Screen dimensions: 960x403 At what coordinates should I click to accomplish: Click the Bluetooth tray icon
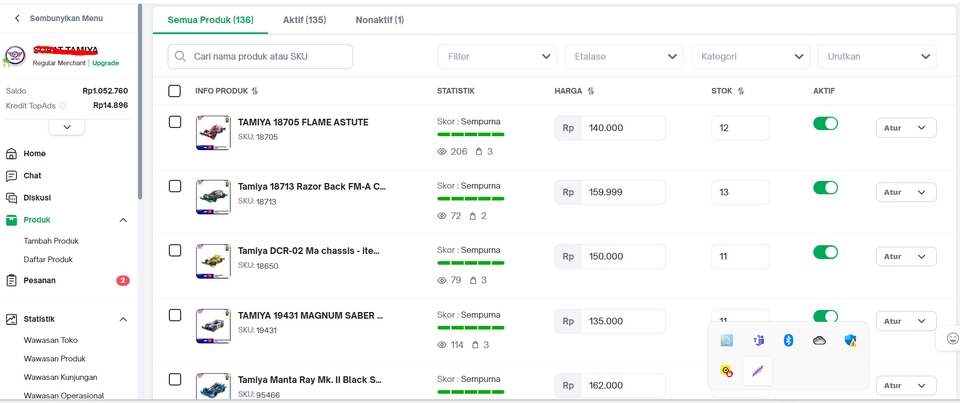point(789,341)
